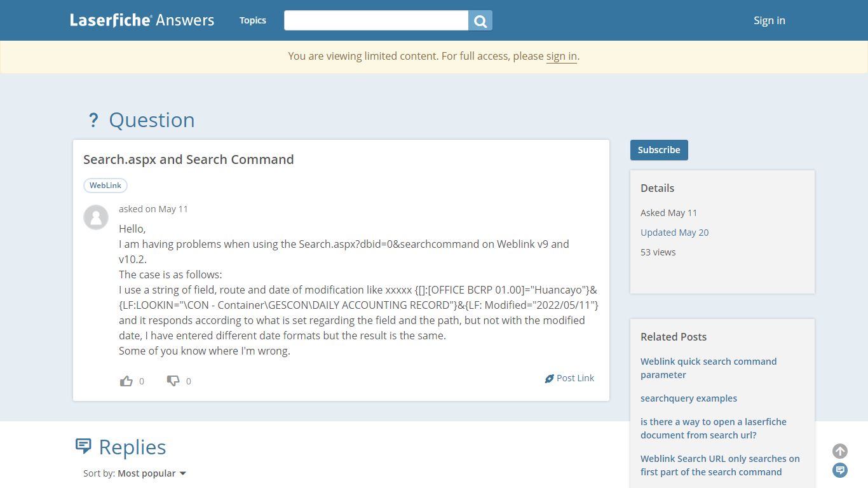Click the downvote count '0'

point(188,381)
